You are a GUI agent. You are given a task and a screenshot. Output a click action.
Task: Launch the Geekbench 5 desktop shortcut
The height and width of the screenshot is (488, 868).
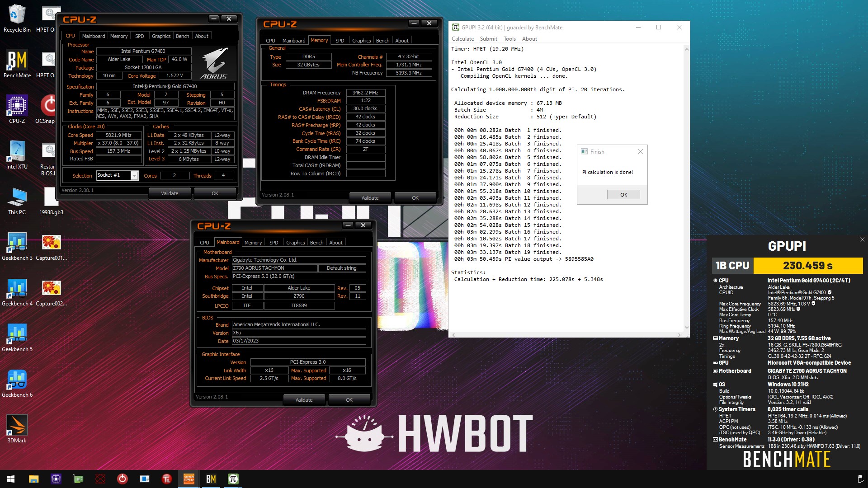click(17, 338)
